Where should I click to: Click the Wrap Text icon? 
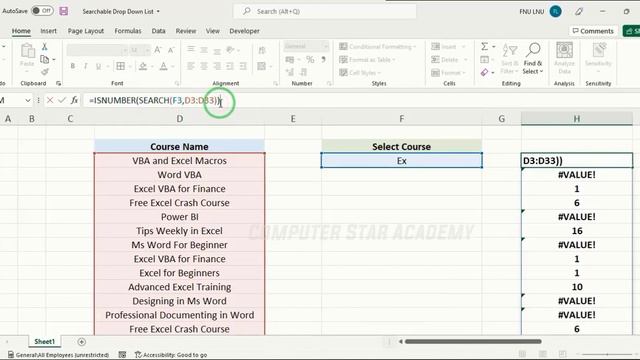point(262,50)
